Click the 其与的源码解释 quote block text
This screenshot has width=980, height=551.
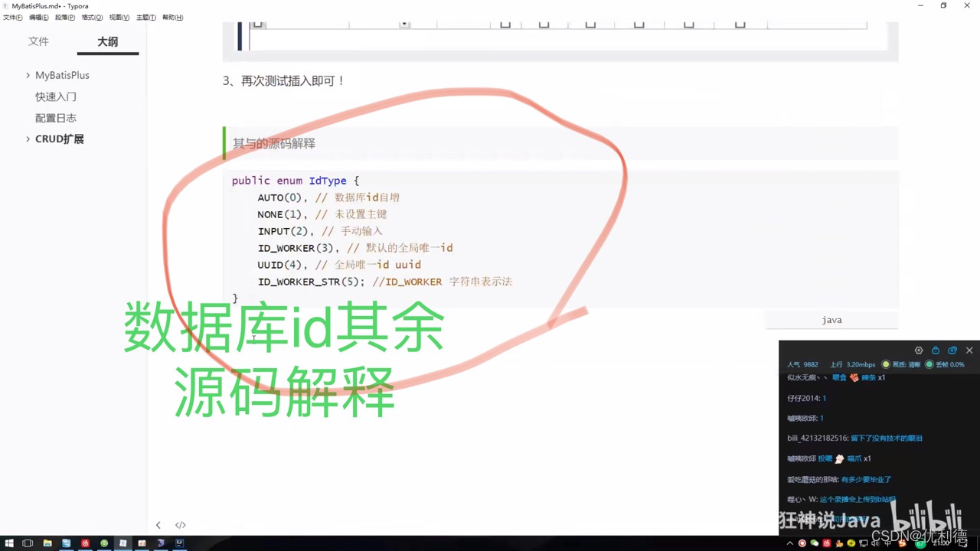[274, 143]
